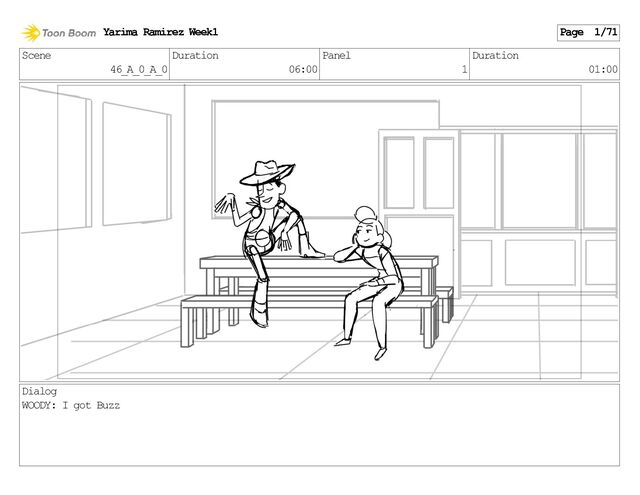Click the Toon Boom logo
This screenshot has height=495, width=640.
click(59, 33)
